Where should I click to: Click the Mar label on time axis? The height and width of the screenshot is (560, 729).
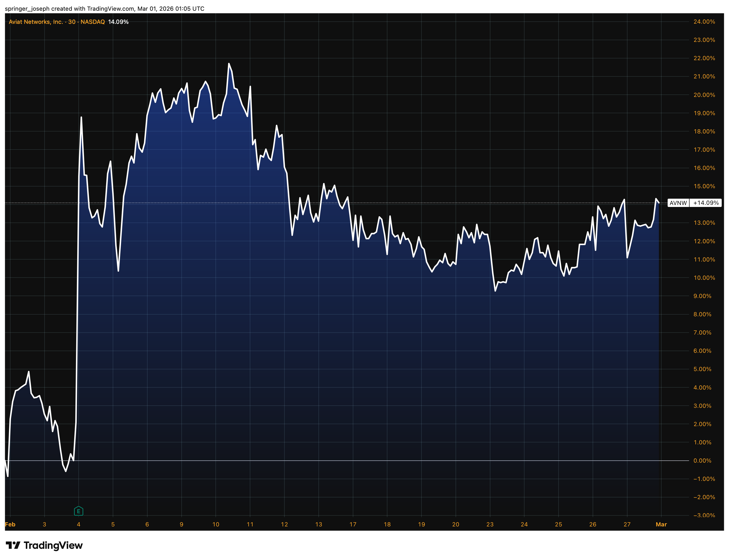pos(661,524)
